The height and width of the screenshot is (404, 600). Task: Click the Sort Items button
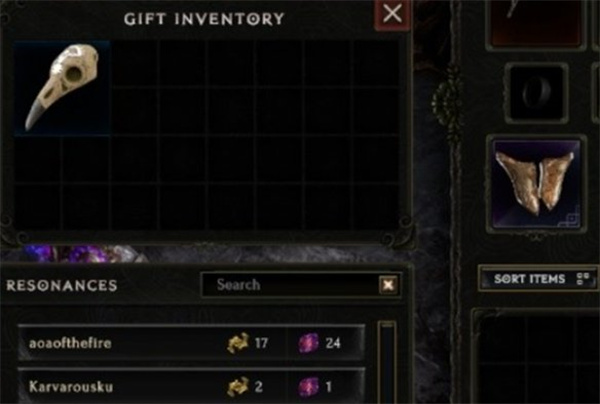click(538, 279)
